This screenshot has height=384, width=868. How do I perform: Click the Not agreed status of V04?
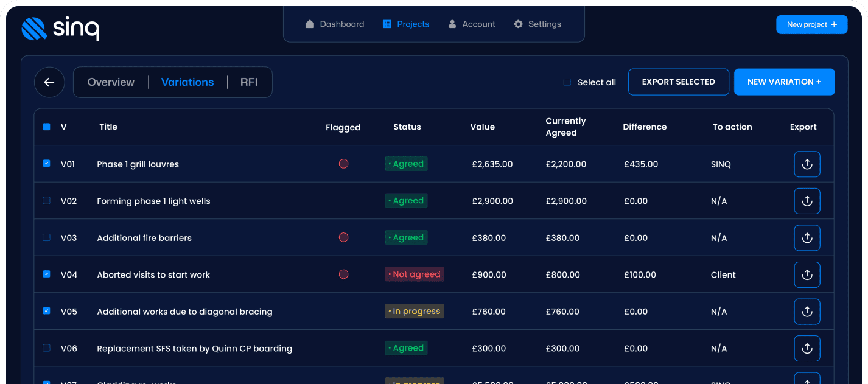pos(415,274)
